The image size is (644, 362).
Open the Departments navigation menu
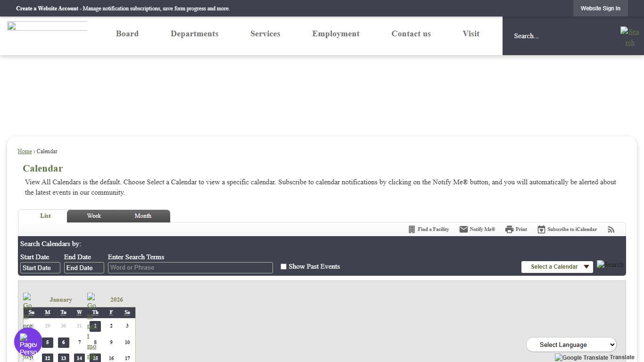click(x=194, y=34)
